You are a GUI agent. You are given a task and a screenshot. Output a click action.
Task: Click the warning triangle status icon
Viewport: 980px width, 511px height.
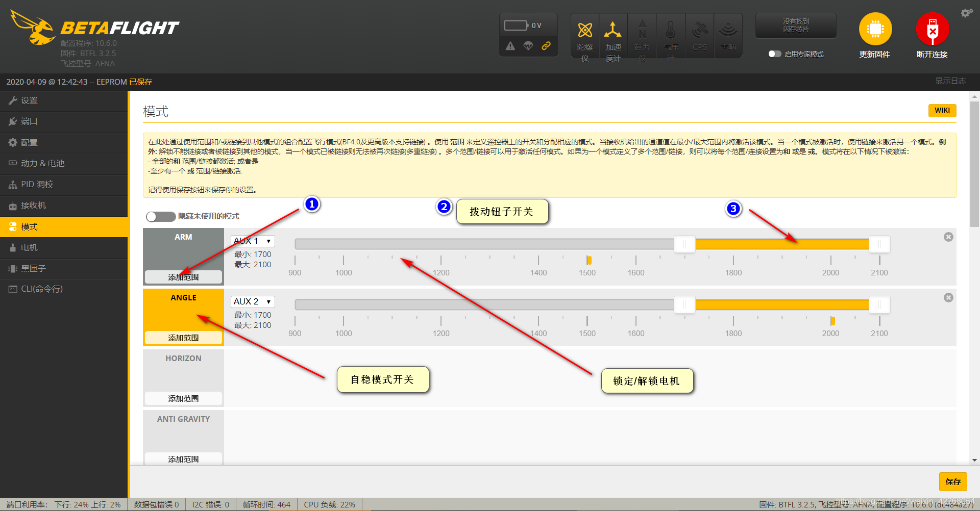click(510, 46)
